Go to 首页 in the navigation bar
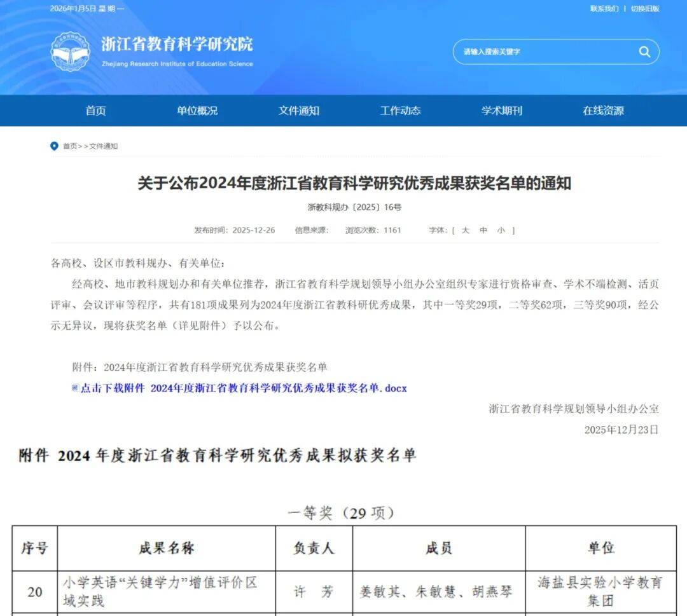Viewport: 687px width, 616px height. coord(95,111)
